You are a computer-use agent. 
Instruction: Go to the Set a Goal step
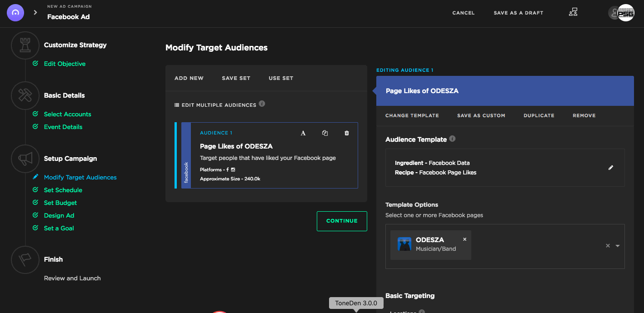click(x=59, y=228)
